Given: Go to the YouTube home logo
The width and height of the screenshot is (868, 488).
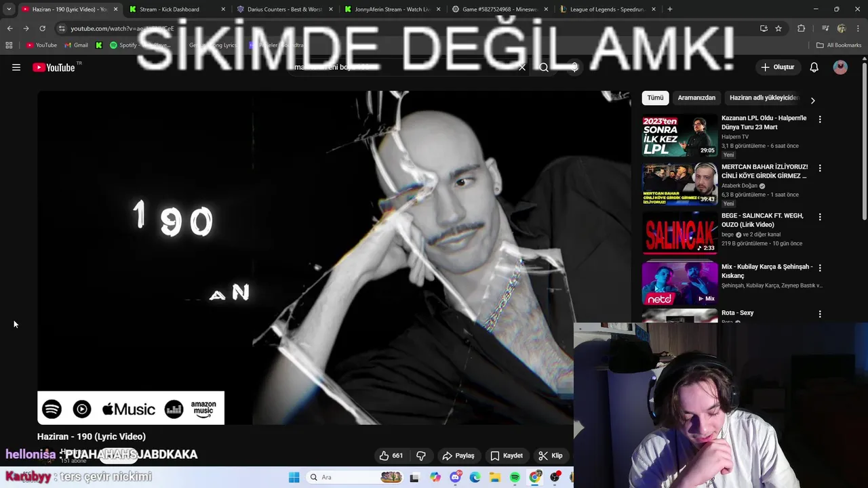Looking at the screenshot, I should tap(54, 67).
